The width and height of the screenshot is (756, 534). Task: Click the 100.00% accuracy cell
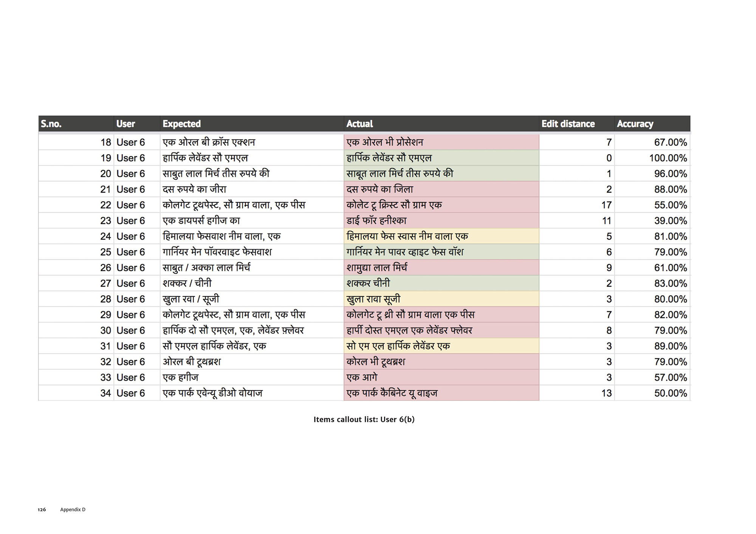pyautogui.click(x=668, y=158)
